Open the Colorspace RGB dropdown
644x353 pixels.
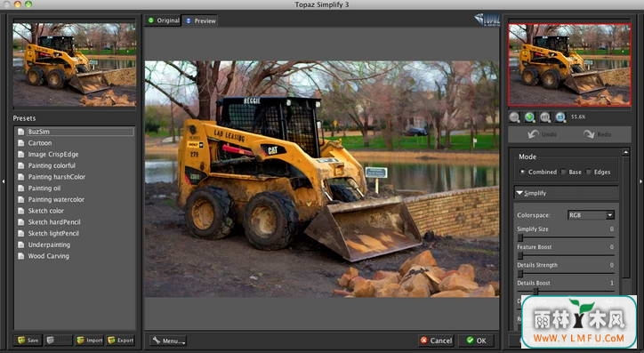pos(591,215)
